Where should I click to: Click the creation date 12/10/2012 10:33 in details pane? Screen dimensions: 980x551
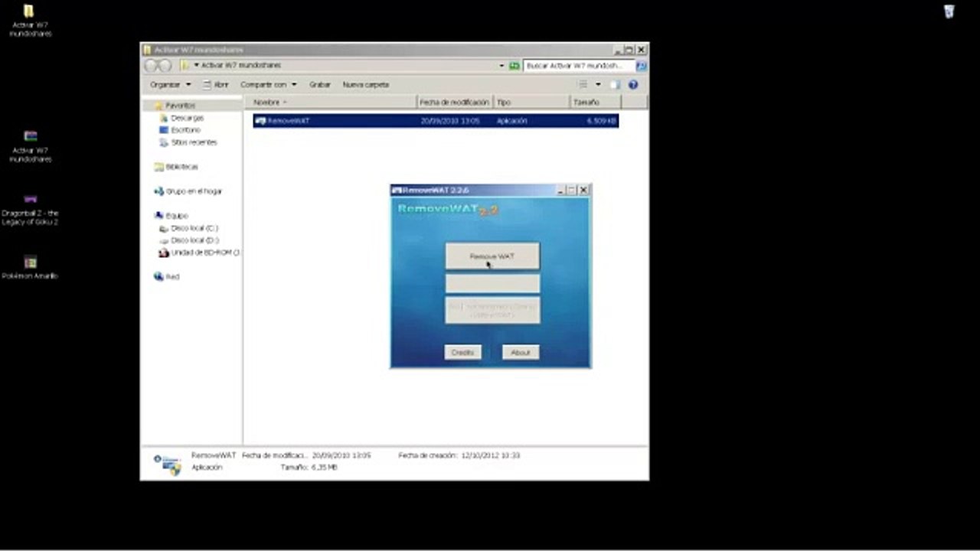490,455
